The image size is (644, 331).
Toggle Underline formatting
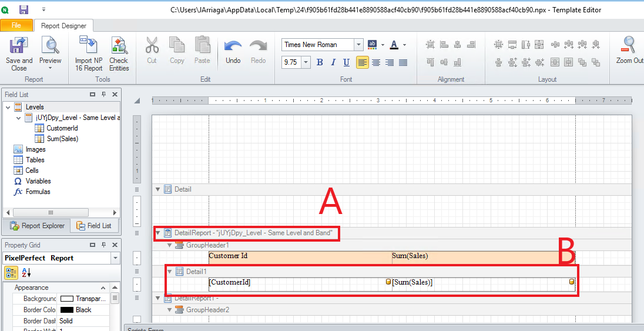tap(346, 62)
